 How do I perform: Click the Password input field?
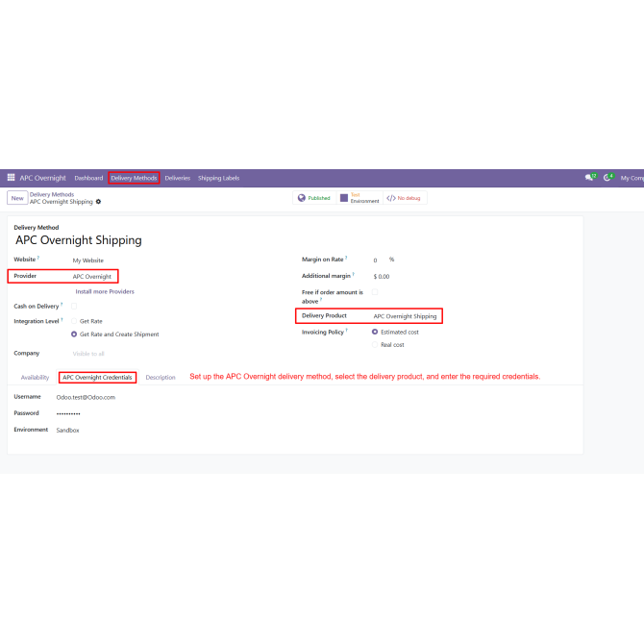coord(68,413)
